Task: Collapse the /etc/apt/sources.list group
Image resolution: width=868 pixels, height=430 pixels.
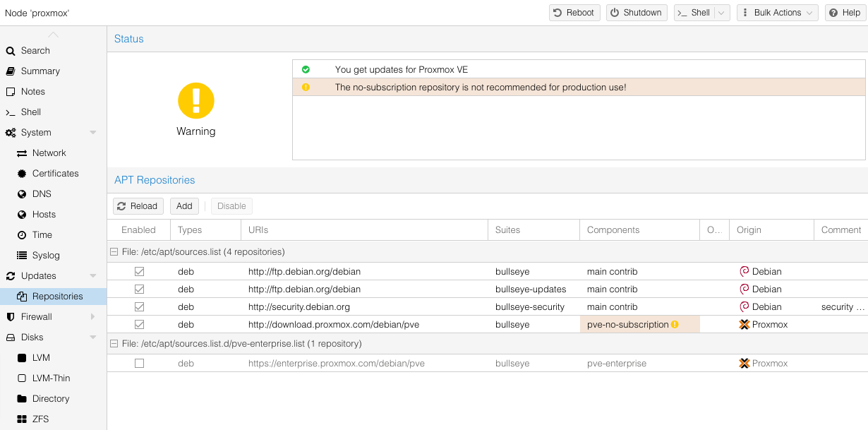Action: (113, 252)
